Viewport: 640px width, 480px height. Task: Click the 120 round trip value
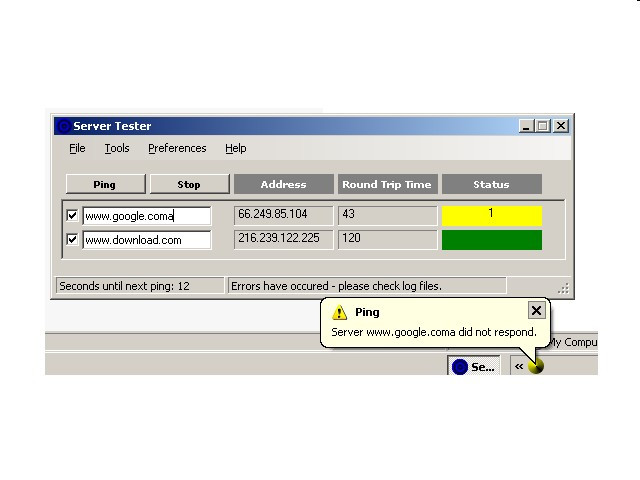(x=387, y=239)
